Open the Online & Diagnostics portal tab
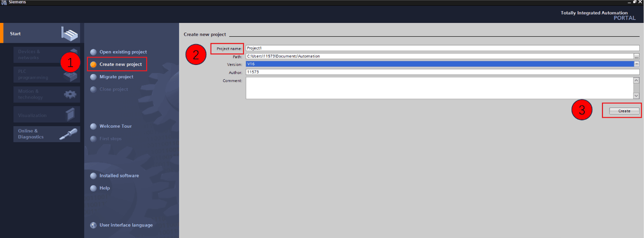The image size is (644, 238). coord(47,134)
